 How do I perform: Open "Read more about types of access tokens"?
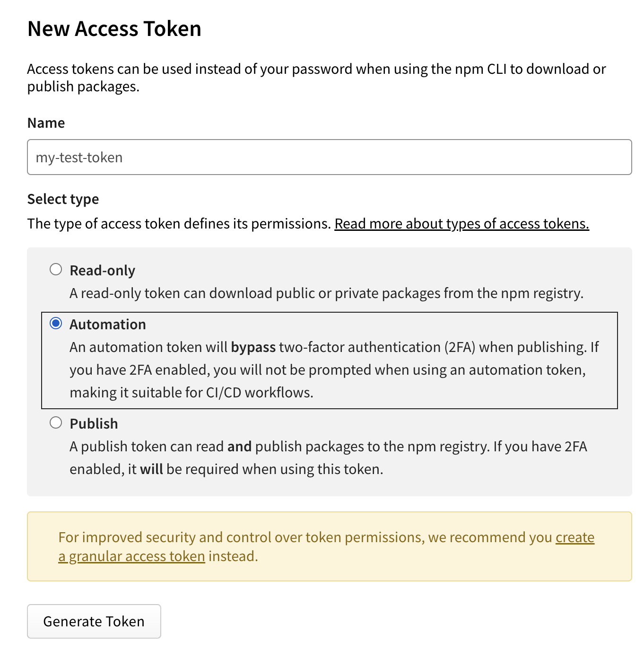pyautogui.click(x=461, y=223)
